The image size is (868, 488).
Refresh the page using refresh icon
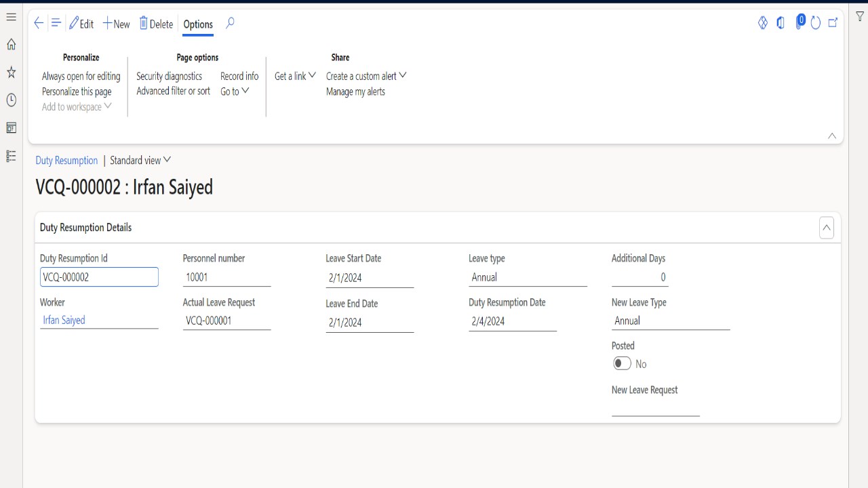816,23
